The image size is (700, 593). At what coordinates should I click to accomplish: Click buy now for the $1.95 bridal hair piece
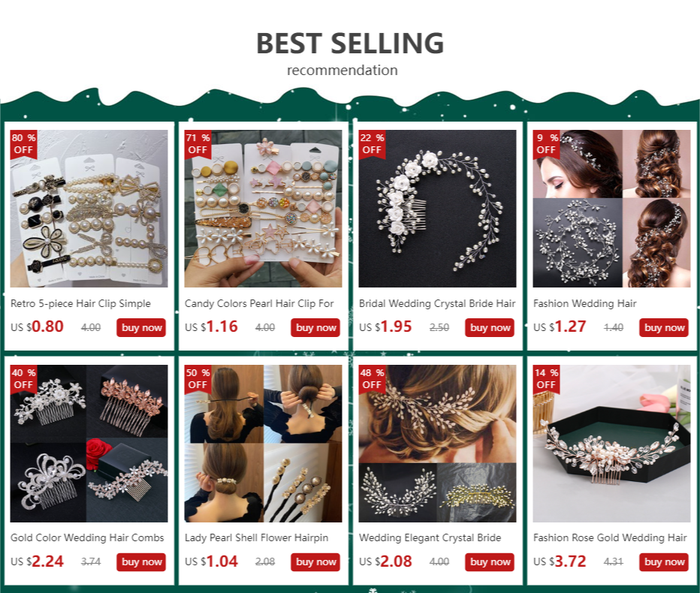(x=489, y=327)
